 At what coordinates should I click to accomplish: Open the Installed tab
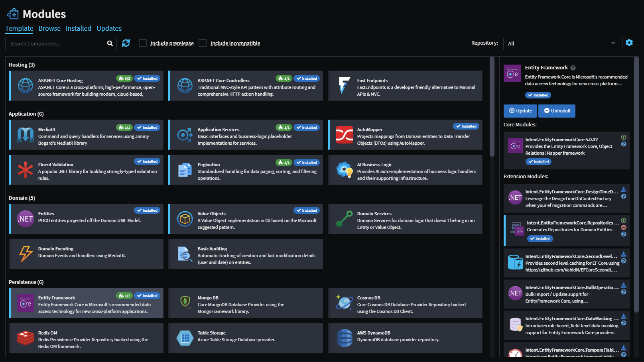click(79, 28)
